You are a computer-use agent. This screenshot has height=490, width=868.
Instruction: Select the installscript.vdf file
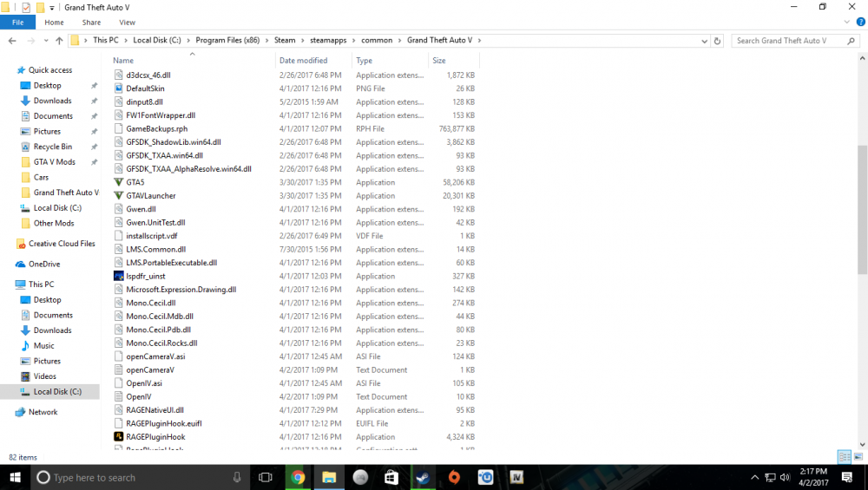coord(152,236)
